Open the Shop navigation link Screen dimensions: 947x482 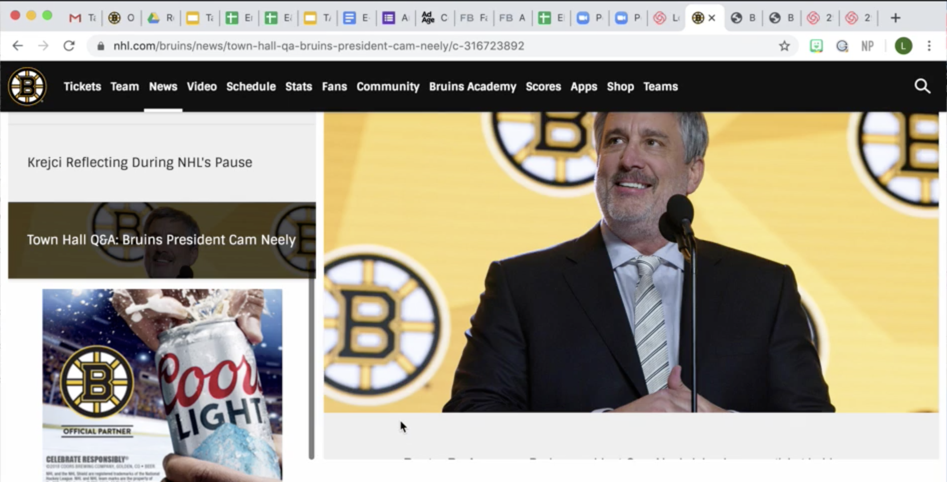(620, 86)
